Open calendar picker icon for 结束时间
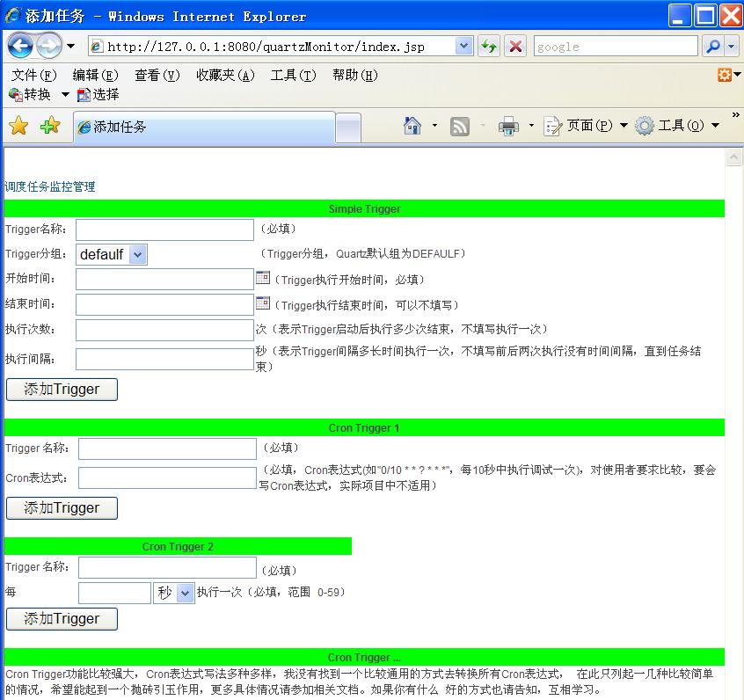 (263, 303)
